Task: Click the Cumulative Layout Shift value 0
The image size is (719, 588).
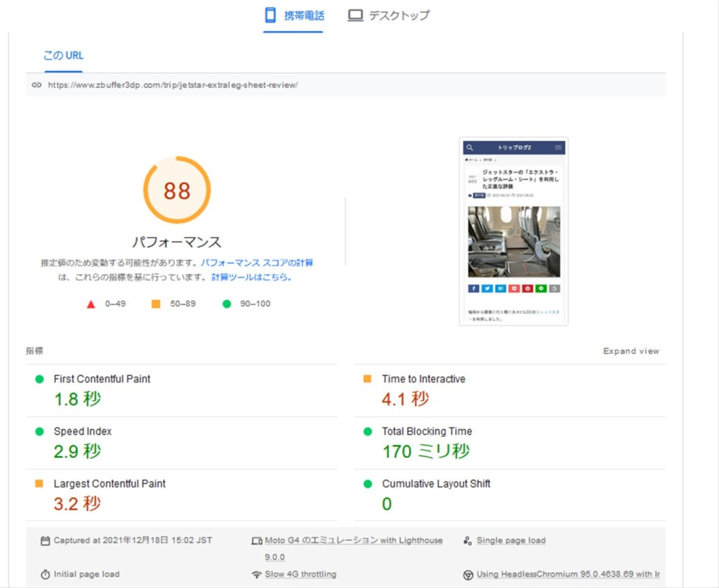Action: pyautogui.click(x=387, y=504)
